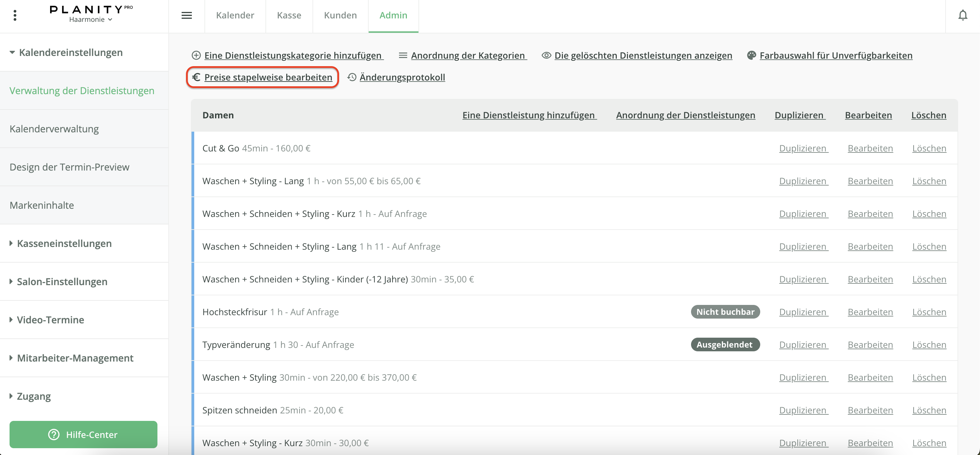Click the category arrangement lines icon
The width and height of the screenshot is (980, 455).
403,55
